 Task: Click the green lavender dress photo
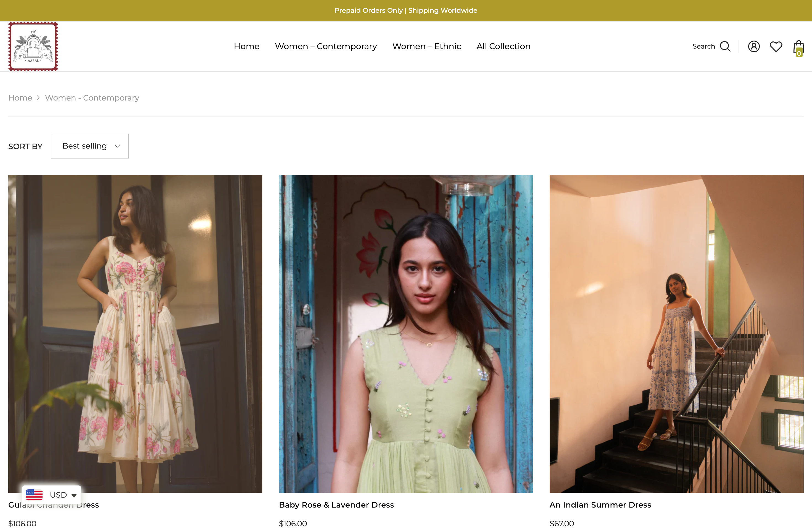(x=406, y=333)
